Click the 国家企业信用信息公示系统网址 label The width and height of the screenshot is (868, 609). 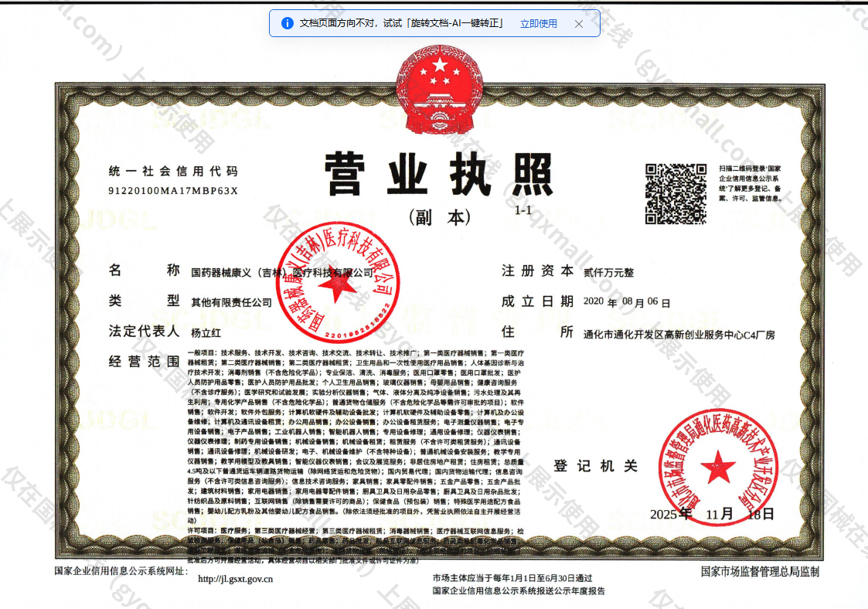click(121, 571)
